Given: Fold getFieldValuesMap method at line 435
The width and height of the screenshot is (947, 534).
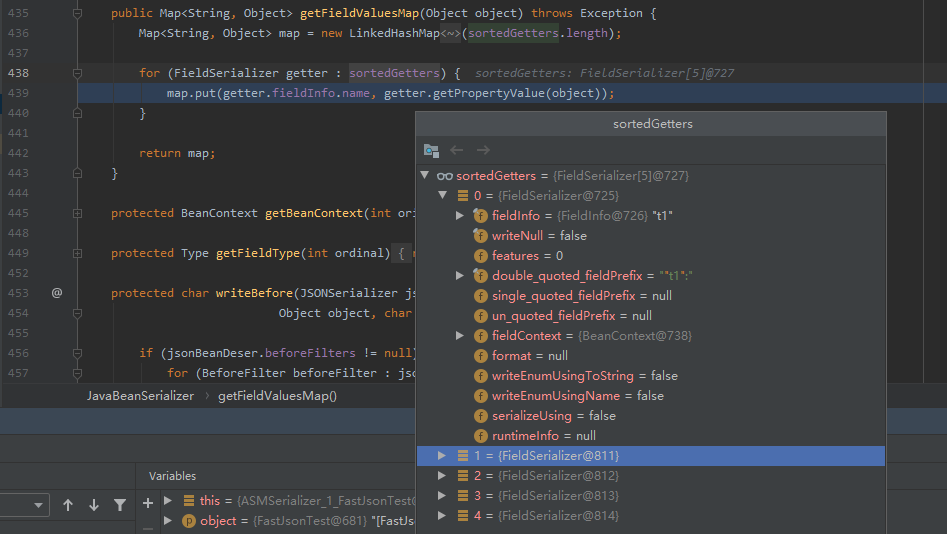Looking at the screenshot, I should [x=77, y=13].
